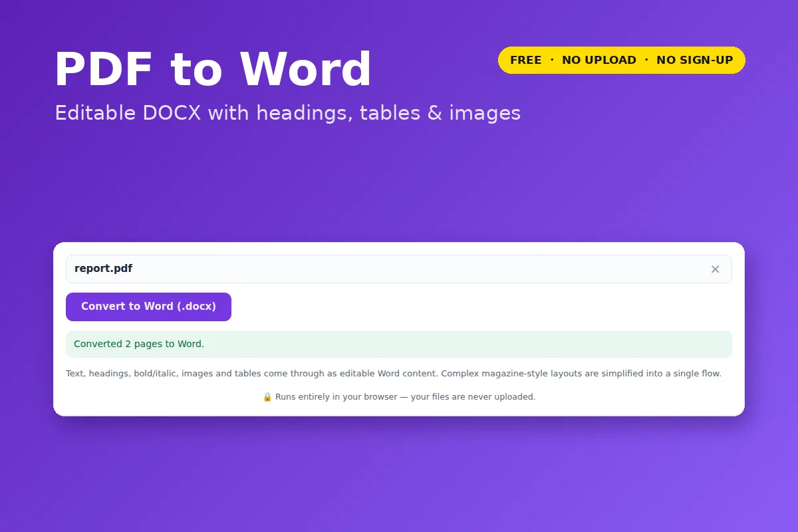The height and width of the screenshot is (532, 798).
Task: Click the FREE · NO UPLOAD · NO SIGN-UP badge
Action: click(x=622, y=60)
